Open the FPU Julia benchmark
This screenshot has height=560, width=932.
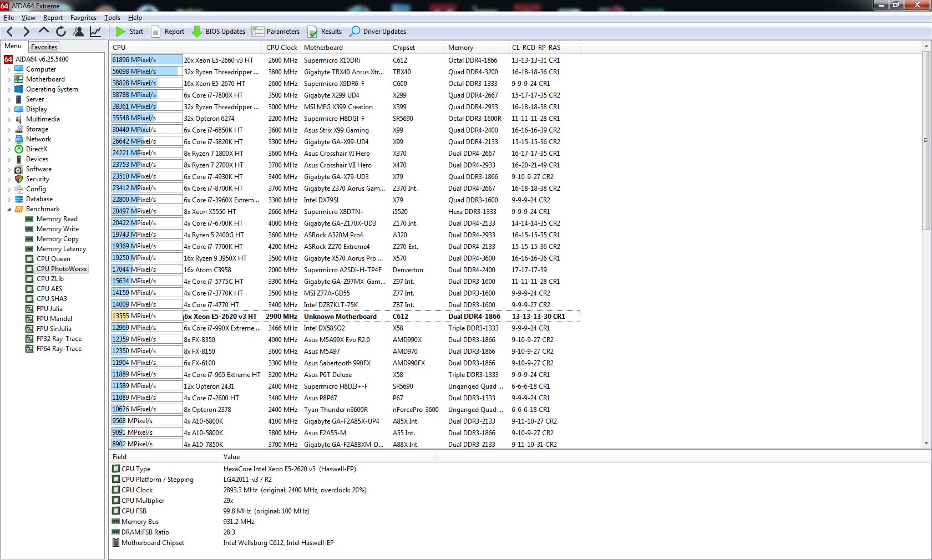click(x=49, y=309)
